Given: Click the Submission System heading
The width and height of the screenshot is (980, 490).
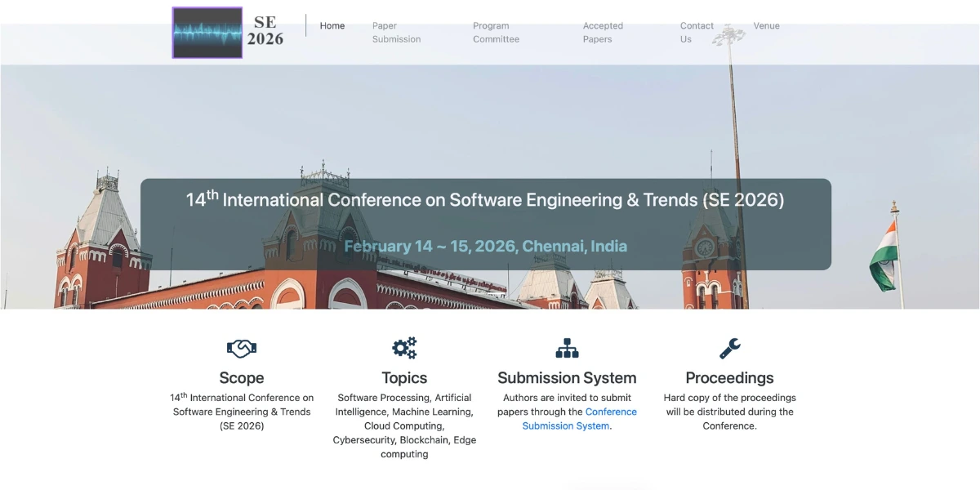Looking at the screenshot, I should (x=567, y=377).
